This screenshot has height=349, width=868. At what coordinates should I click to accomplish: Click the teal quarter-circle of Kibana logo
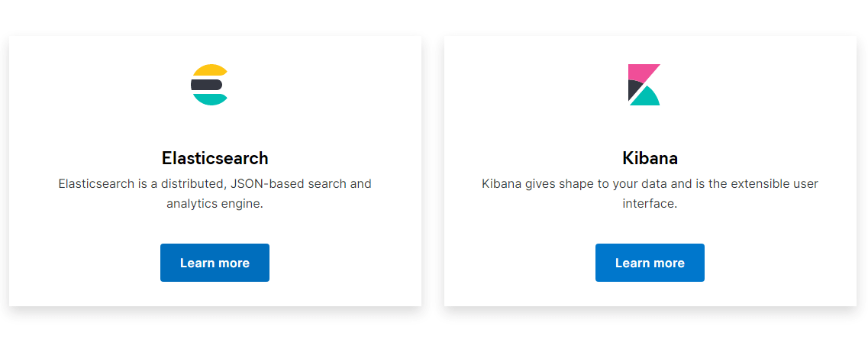pyautogui.click(x=645, y=96)
